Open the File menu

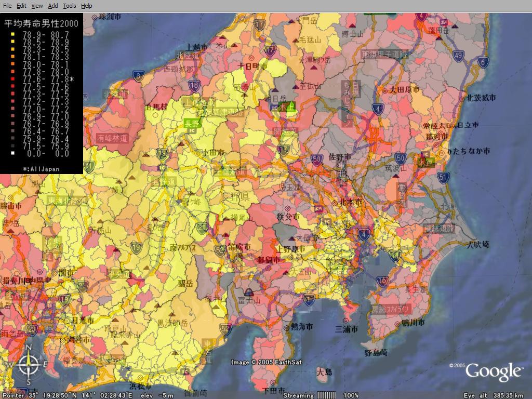coord(7,6)
